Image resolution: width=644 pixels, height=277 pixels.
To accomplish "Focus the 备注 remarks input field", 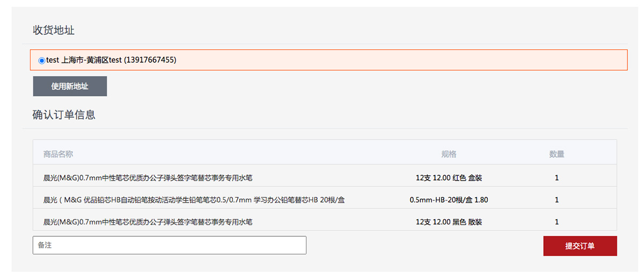I will tap(170, 245).
